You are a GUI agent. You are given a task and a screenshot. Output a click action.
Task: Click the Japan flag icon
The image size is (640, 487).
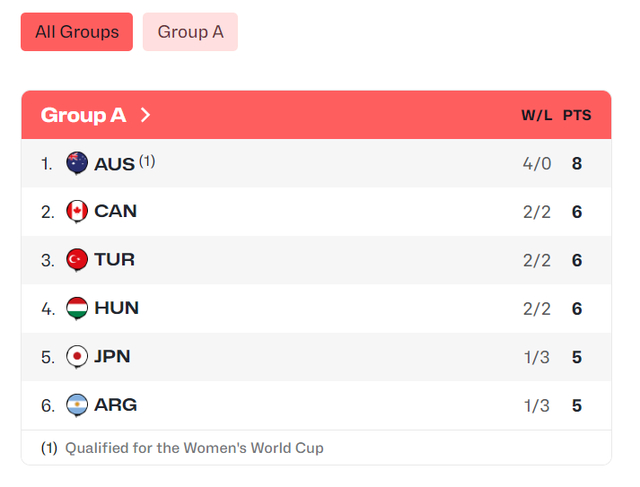tap(77, 357)
